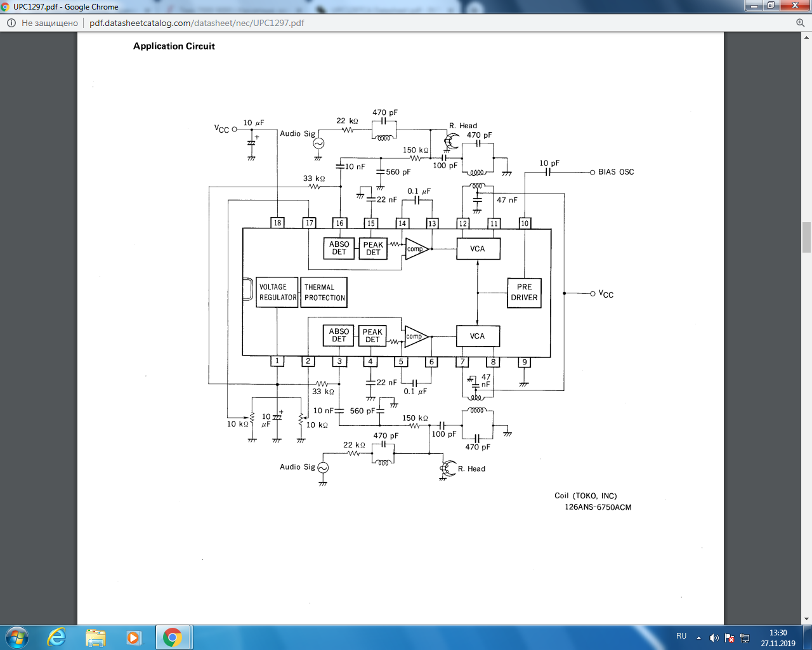Click the pdf.datasheetcatalog.com URL field

tap(197, 23)
